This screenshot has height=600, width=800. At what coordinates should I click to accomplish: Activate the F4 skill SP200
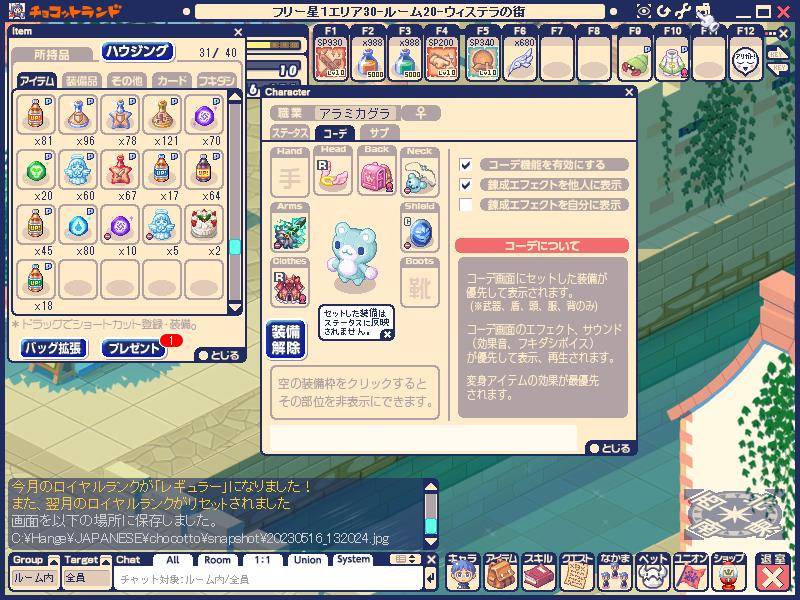coord(442,59)
